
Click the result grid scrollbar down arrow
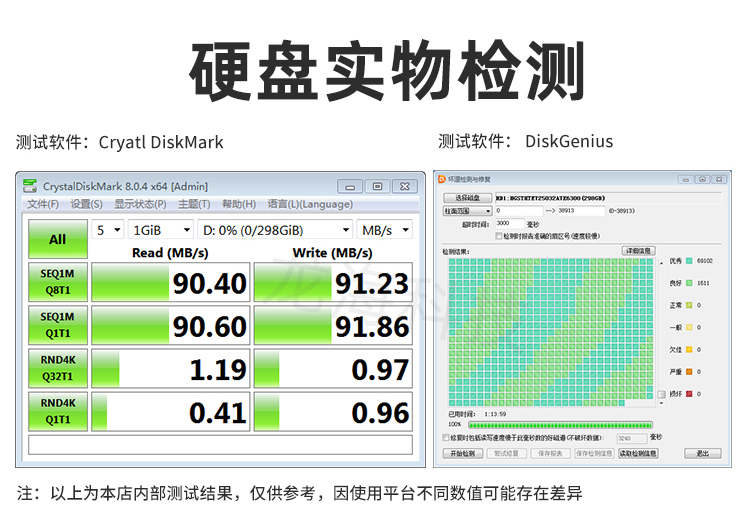pos(662,403)
